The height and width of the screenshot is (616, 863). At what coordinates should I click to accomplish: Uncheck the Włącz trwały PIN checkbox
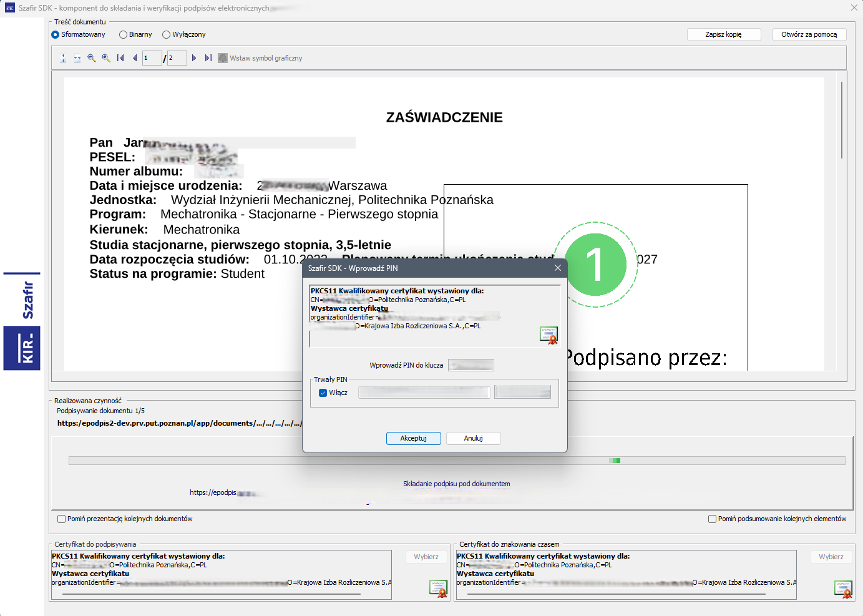(323, 393)
